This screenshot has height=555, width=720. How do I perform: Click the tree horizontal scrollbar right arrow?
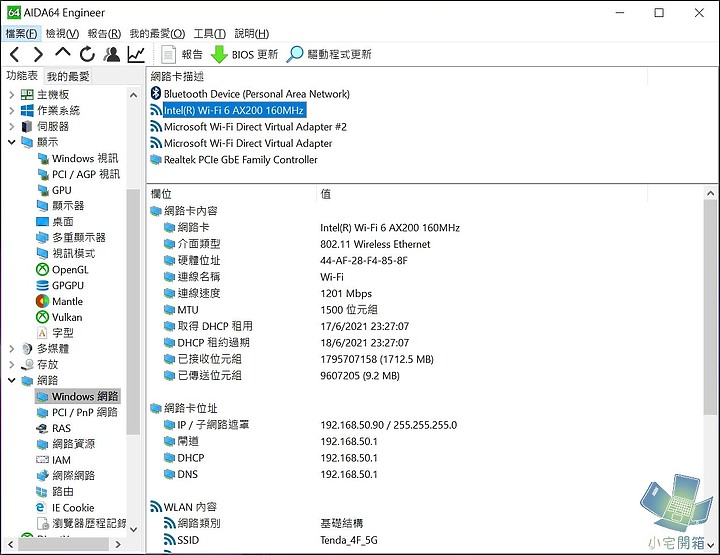coord(118,544)
